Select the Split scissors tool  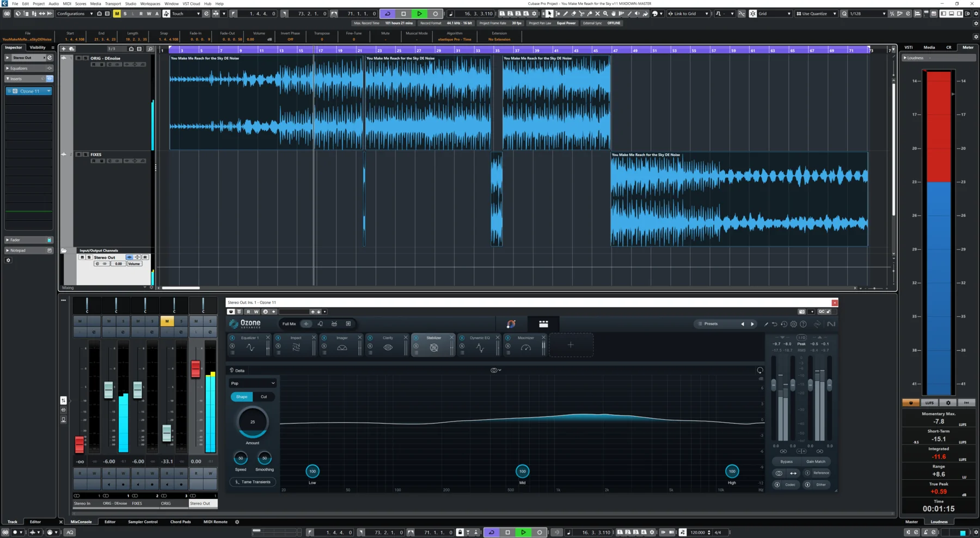click(581, 14)
